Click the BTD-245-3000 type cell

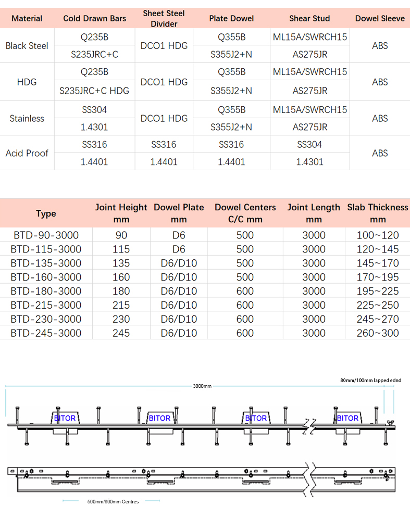[x=46, y=333]
